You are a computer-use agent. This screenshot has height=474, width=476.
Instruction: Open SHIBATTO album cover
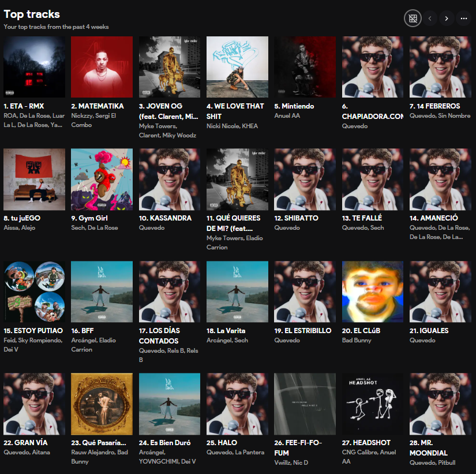tap(305, 180)
